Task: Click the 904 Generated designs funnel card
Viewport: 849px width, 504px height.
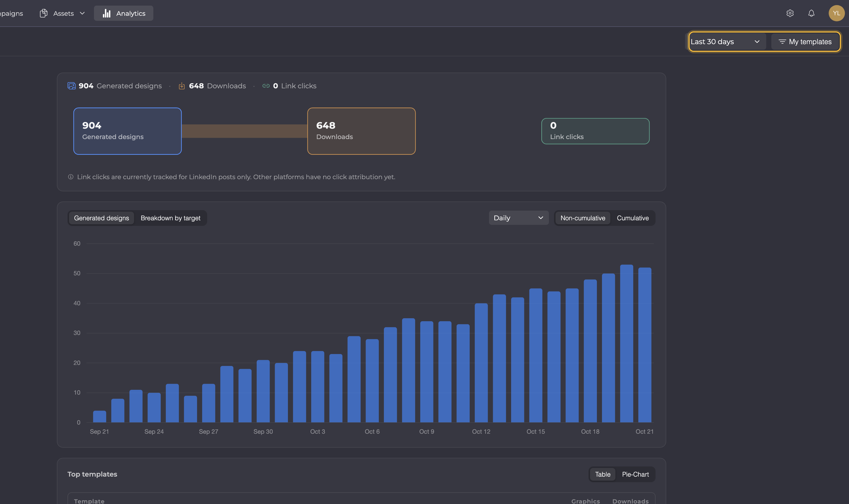Action: pos(127,131)
